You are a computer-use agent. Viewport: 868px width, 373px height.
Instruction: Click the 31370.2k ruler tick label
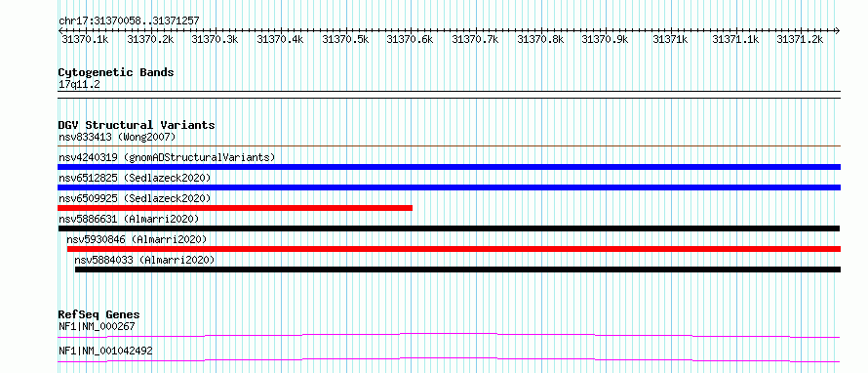[x=150, y=39]
